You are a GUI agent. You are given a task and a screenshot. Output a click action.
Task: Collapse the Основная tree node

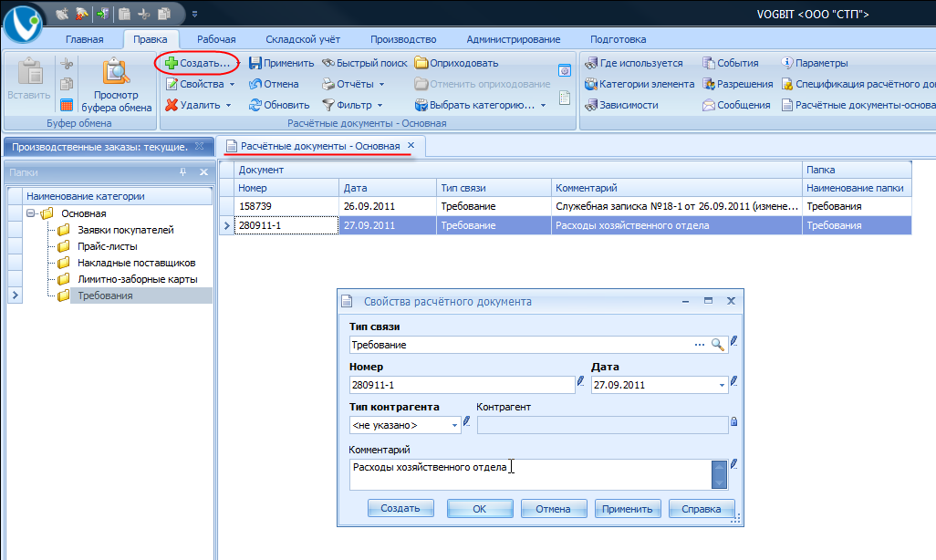30,213
